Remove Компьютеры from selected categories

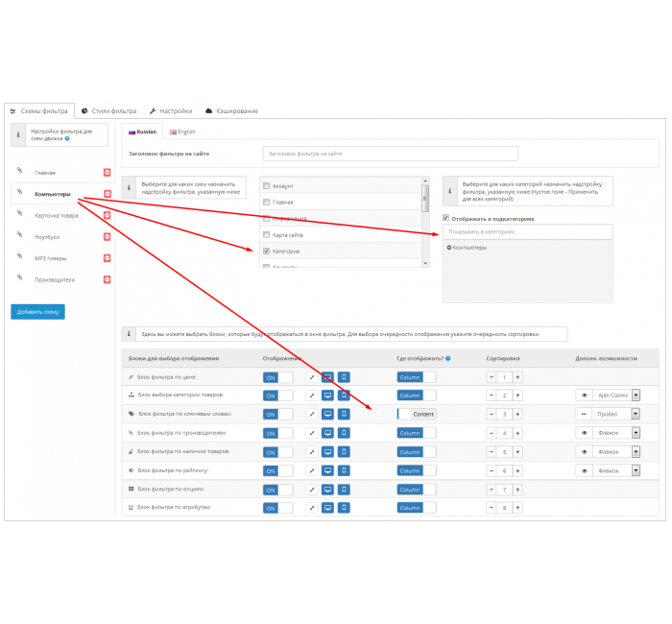coord(449,248)
